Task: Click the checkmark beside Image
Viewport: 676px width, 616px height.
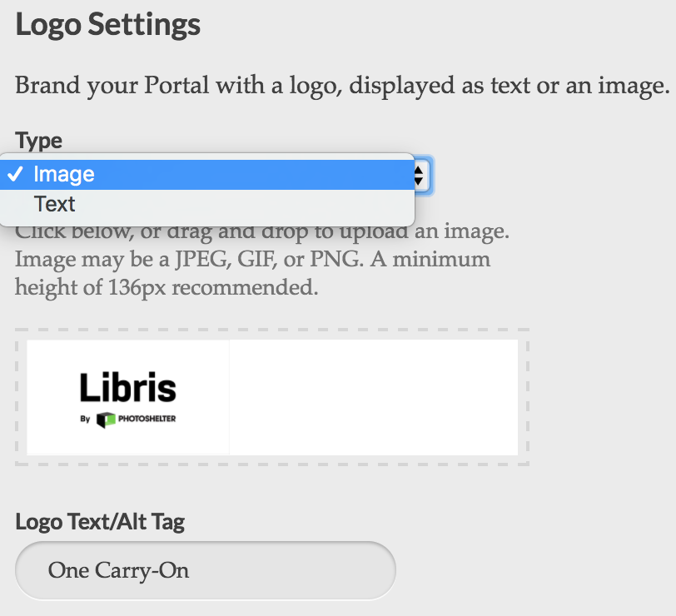Action: tap(16, 174)
